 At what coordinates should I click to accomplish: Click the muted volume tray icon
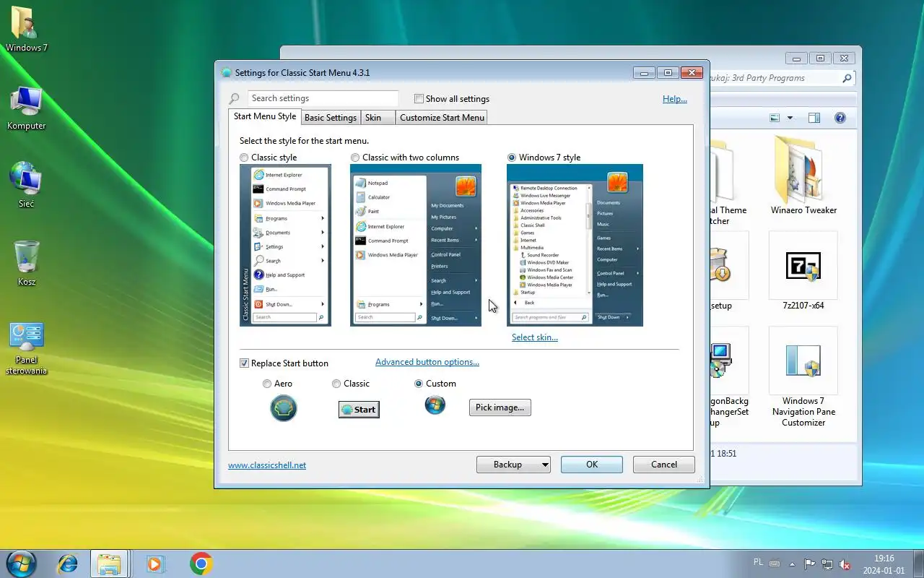[845, 564]
